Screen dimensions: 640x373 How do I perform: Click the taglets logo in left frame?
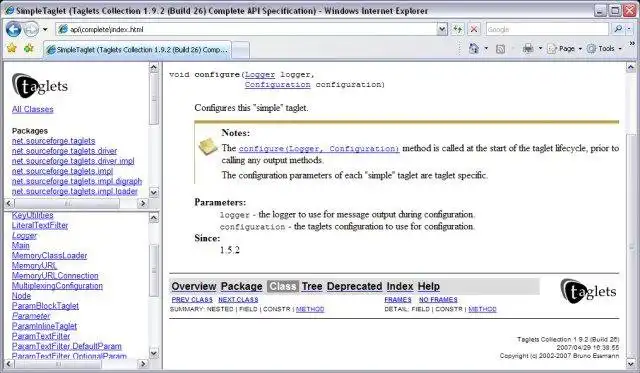(40, 86)
